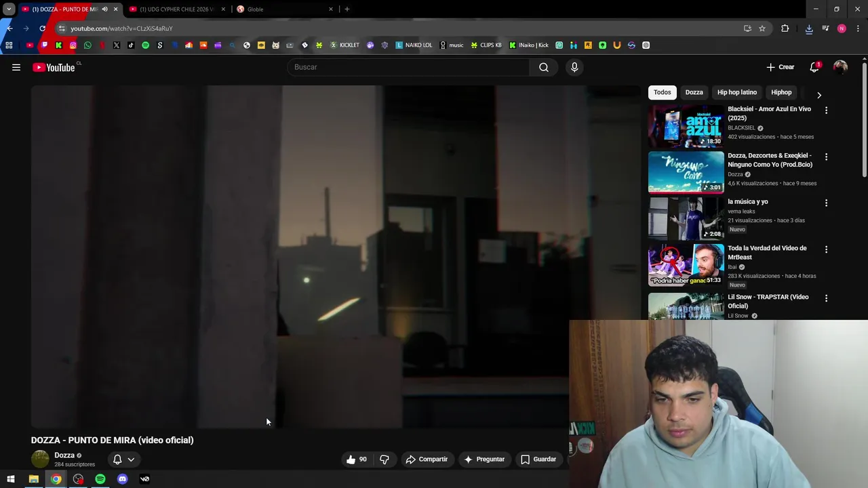
Task: Open WhatsApp bookmark icon
Action: click(x=87, y=45)
